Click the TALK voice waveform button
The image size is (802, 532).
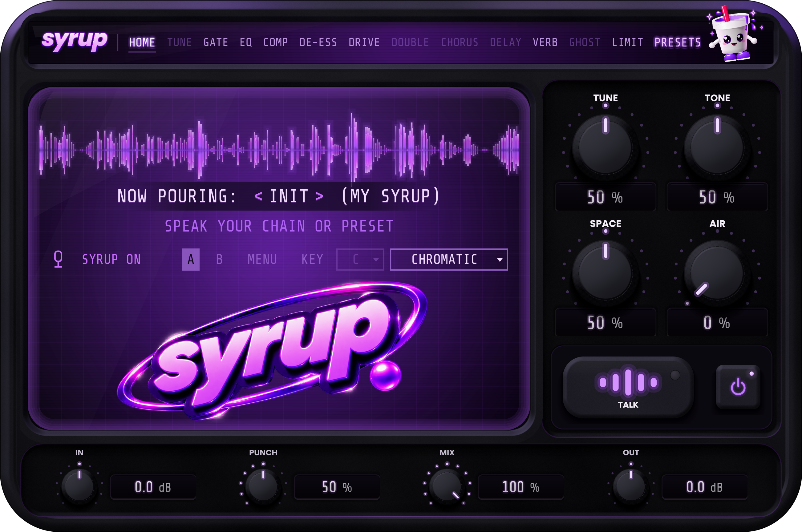[628, 386]
